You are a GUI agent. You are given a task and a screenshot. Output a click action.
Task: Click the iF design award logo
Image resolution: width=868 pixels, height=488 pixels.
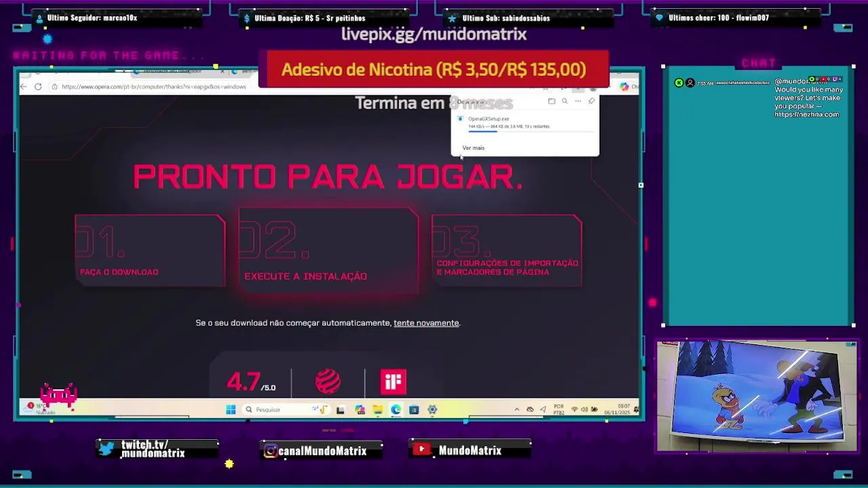pyautogui.click(x=393, y=382)
